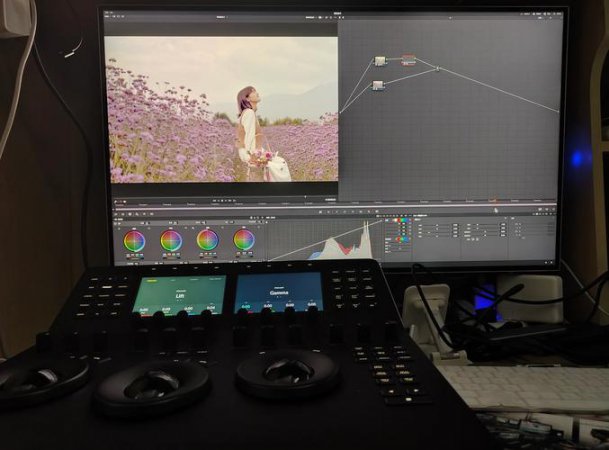
Task: Select the red-highlighted node at top
Action: [x=408, y=60]
